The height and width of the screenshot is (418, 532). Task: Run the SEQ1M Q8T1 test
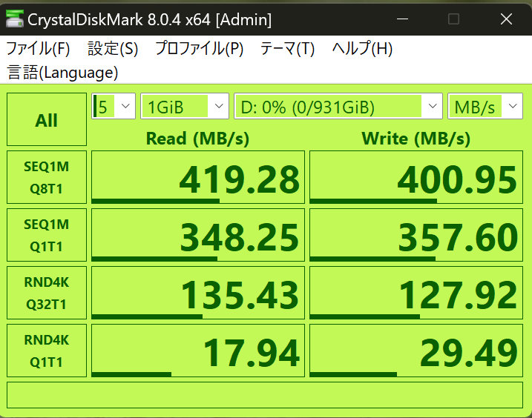[x=47, y=177]
